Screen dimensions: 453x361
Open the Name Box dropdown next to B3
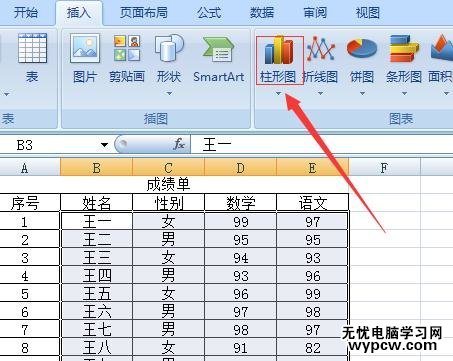[x=104, y=145]
